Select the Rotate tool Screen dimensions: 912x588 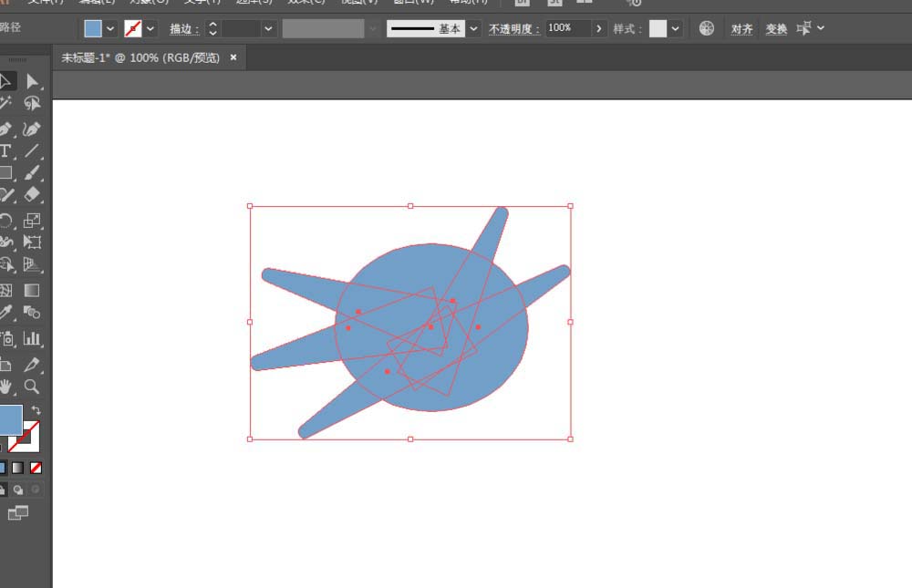[x=5, y=221]
